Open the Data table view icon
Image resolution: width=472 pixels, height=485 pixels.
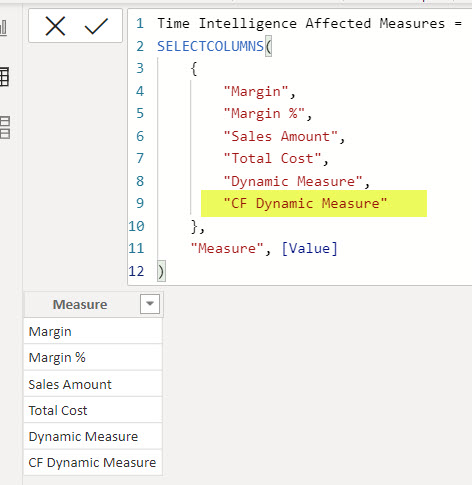click(x=4, y=77)
